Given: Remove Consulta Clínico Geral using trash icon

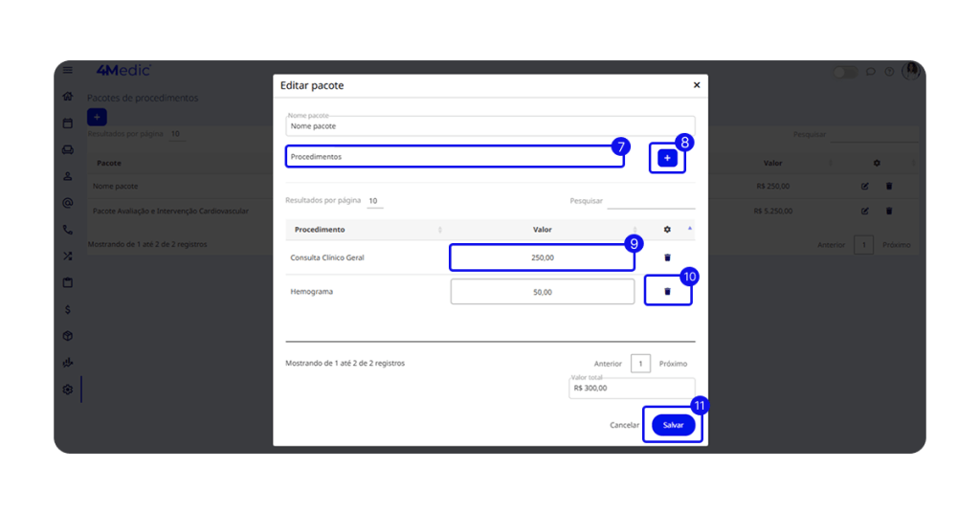Looking at the screenshot, I should coord(667,257).
